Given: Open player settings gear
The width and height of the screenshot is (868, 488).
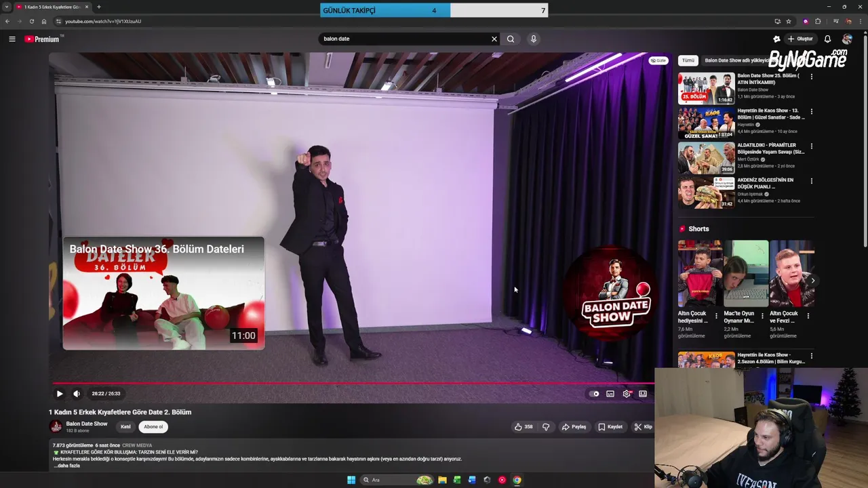Looking at the screenshot, I should (x=627, y=394).
